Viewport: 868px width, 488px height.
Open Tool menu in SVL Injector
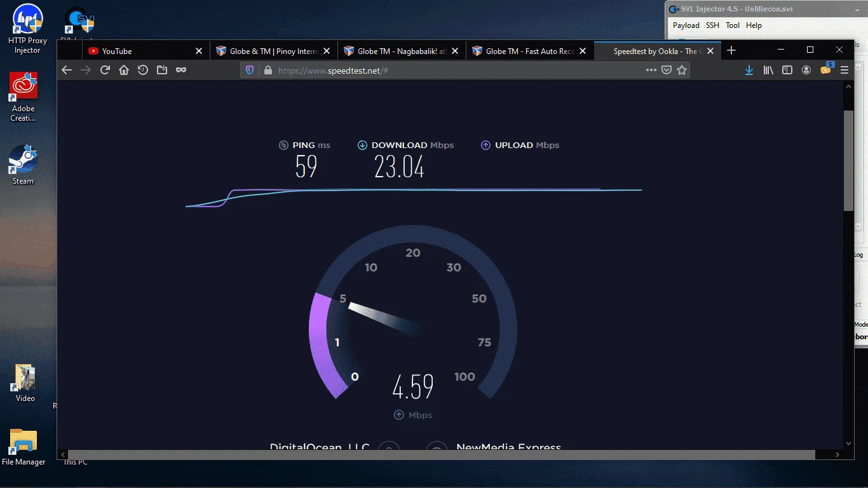(x=733, y=25)
